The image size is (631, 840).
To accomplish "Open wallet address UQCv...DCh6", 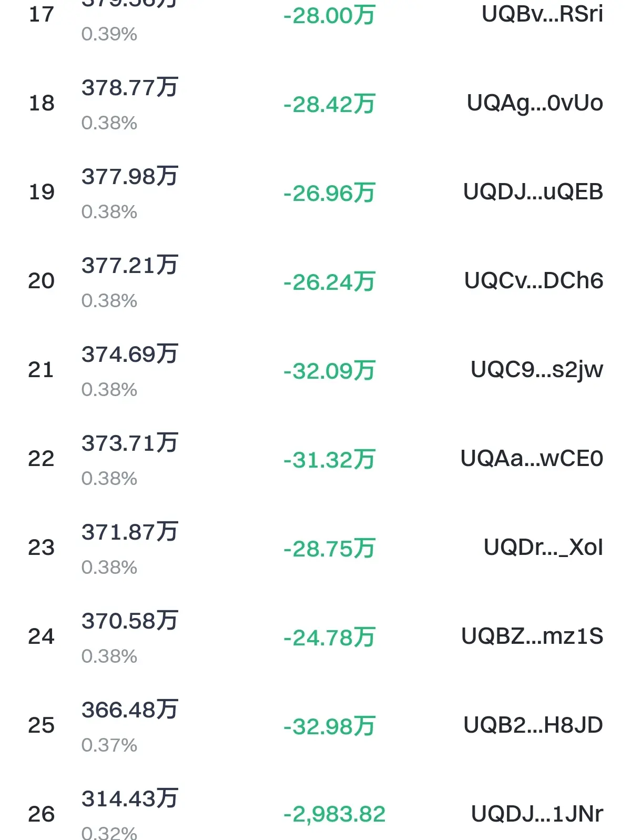I will click(534, 281).
